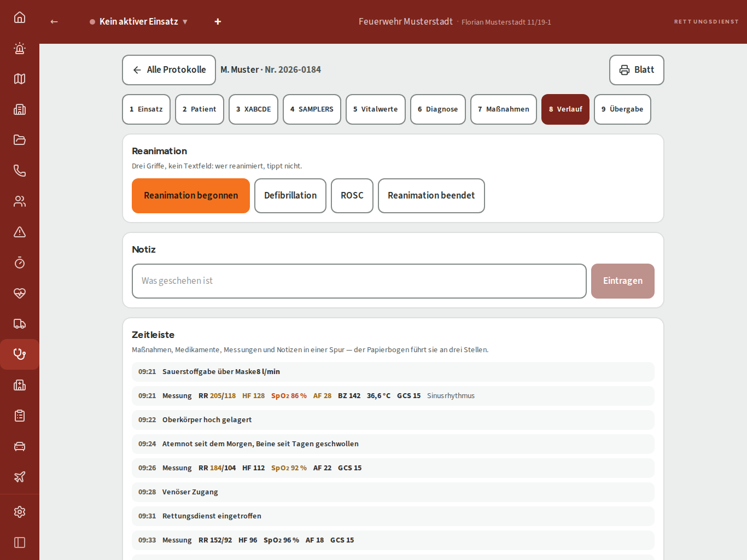This screenshot has height=560, width=747.
Task: Open the phone icon in sidebar
Action: 20,171
